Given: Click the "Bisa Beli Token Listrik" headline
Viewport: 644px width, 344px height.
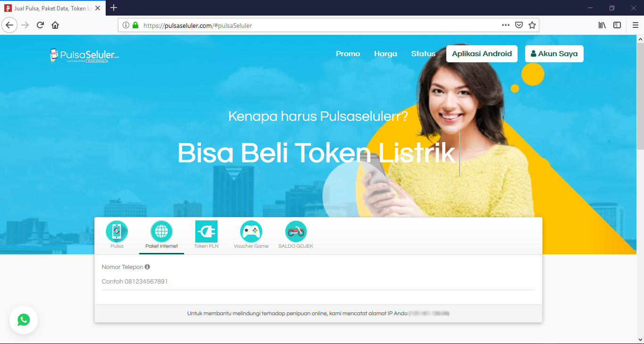Looking at the screenshot, I should [316, 153].
